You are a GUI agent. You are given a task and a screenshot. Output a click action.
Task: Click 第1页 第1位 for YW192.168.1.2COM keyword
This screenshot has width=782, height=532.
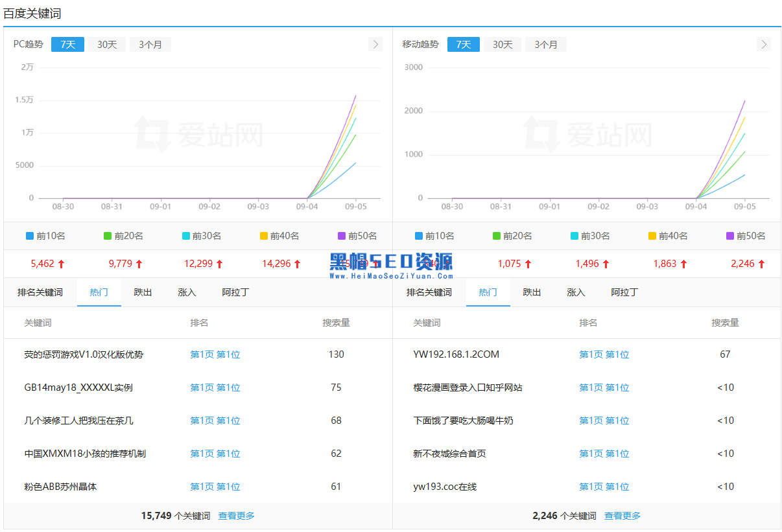coord(604,354)
